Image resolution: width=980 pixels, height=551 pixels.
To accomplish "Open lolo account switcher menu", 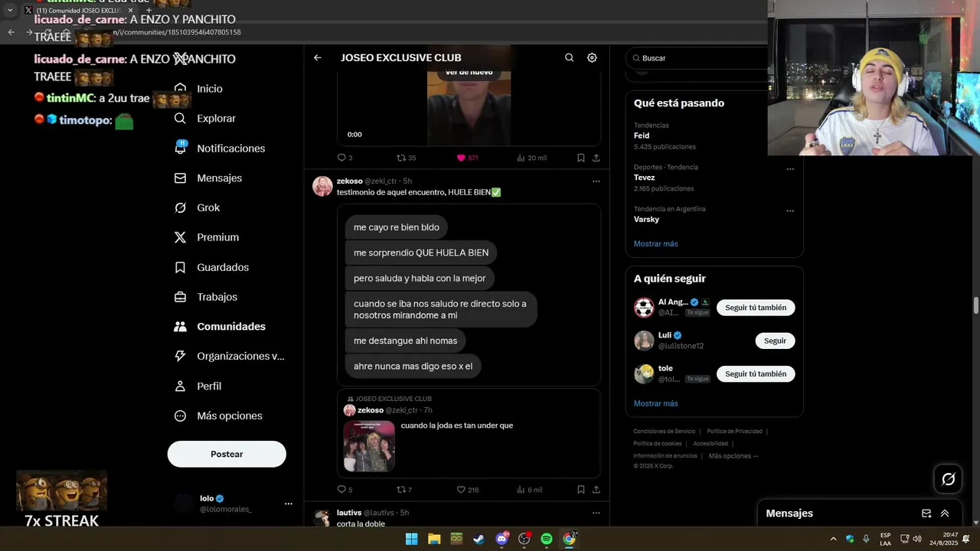I will point(234,503).
